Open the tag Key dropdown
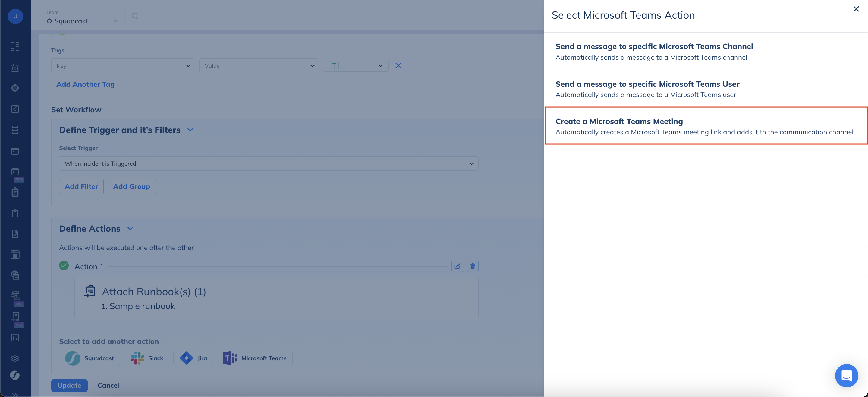 click(123, 66)
